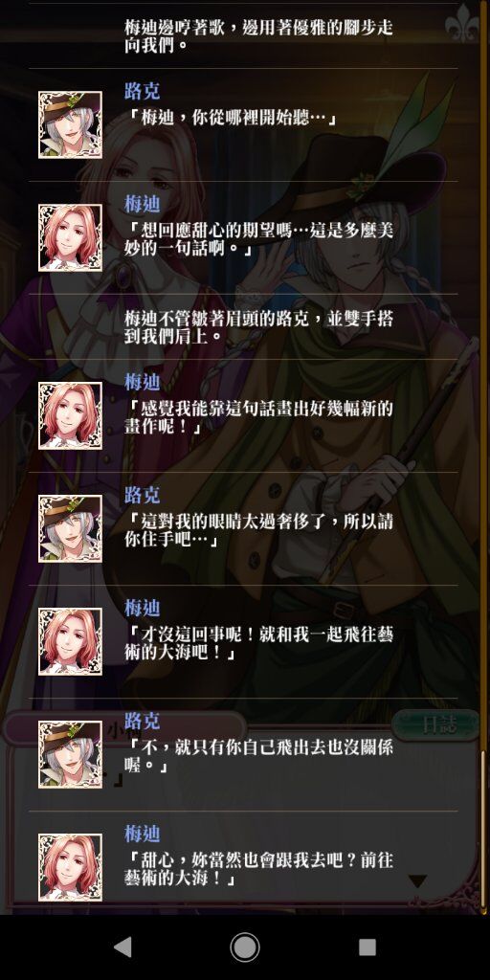Tap 梅迪's portrait beside 「甜心,妳當然也會跟我去吧?…」
Viewport: 490px width, 980px height.
[70, 867]
